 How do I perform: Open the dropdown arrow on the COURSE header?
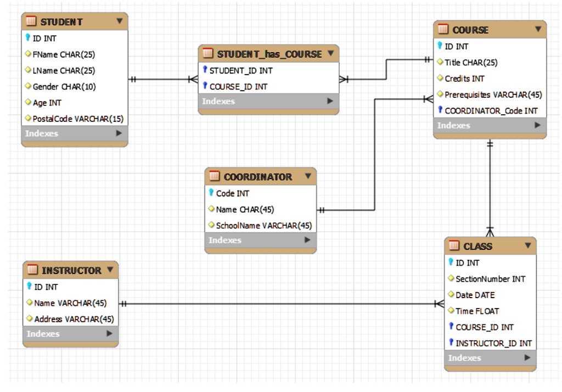[537, 30]
